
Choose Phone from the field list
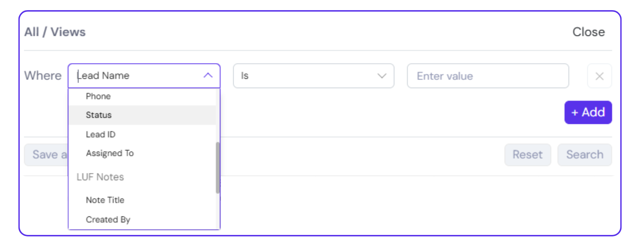point(98,96)
